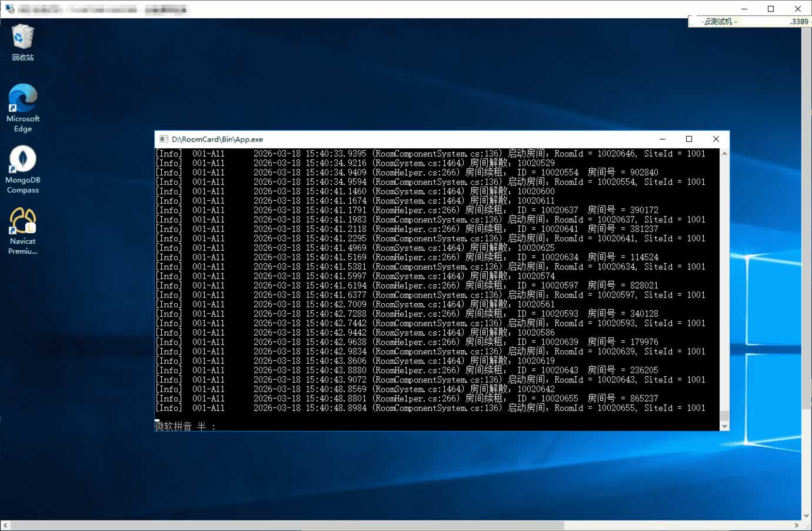Image resolution: width=812 pixels, height=531 pixels.
Task: Minimize the outer remote desktop window
Action: [744, 9]
